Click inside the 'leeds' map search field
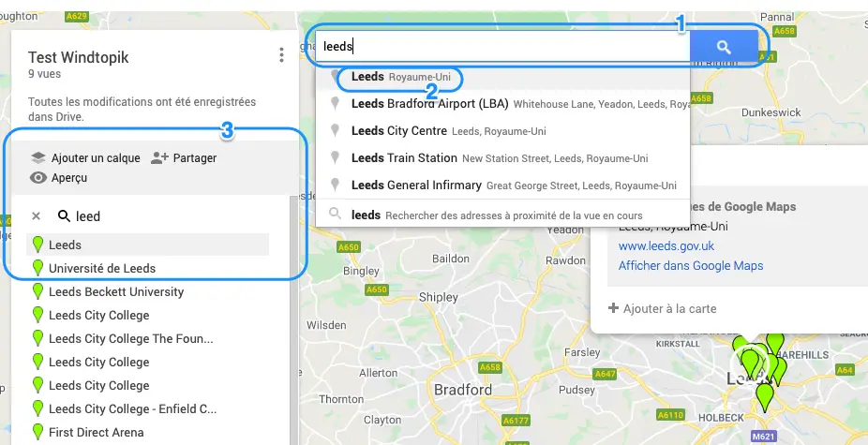Viewport: 868px width, 445px height. (x=502, y=47)
